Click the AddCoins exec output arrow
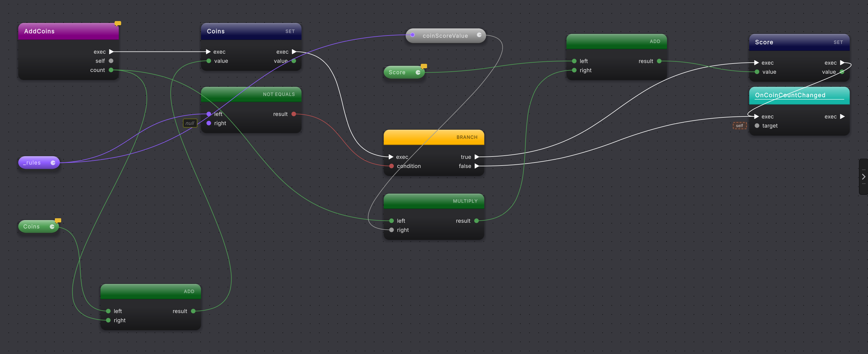 pos(111,52)
